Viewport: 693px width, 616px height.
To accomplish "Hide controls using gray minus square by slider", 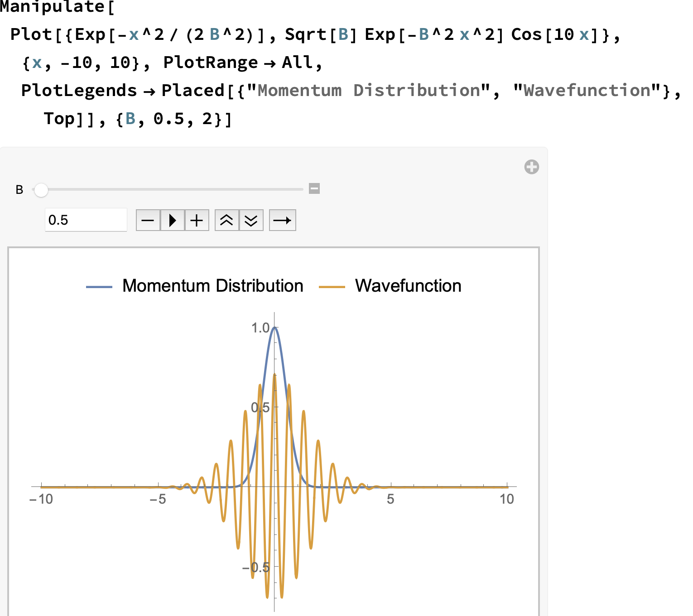I will click(314, 188).
